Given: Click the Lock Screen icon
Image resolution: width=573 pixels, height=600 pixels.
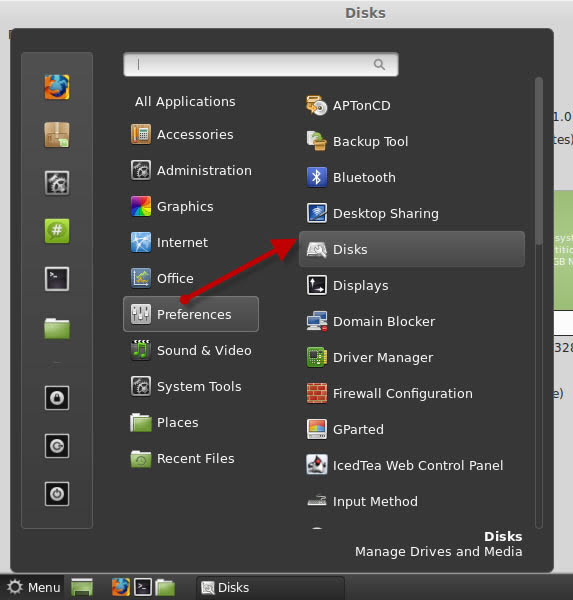Looking at the screenshot, I should 57,398.
